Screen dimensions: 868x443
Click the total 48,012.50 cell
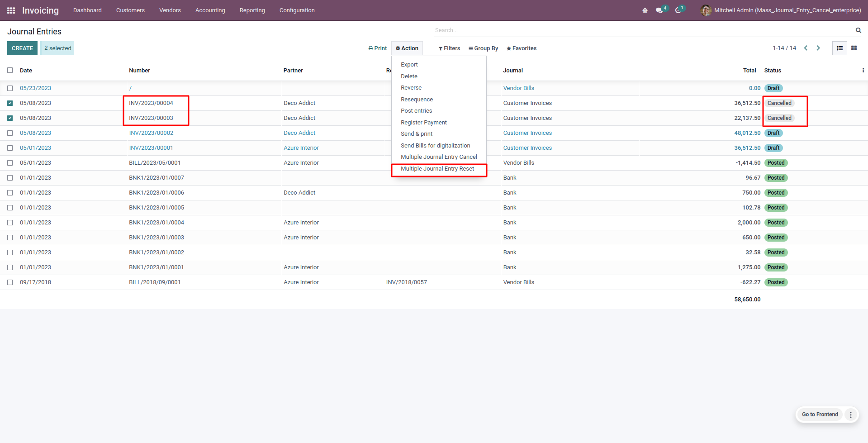747,133
